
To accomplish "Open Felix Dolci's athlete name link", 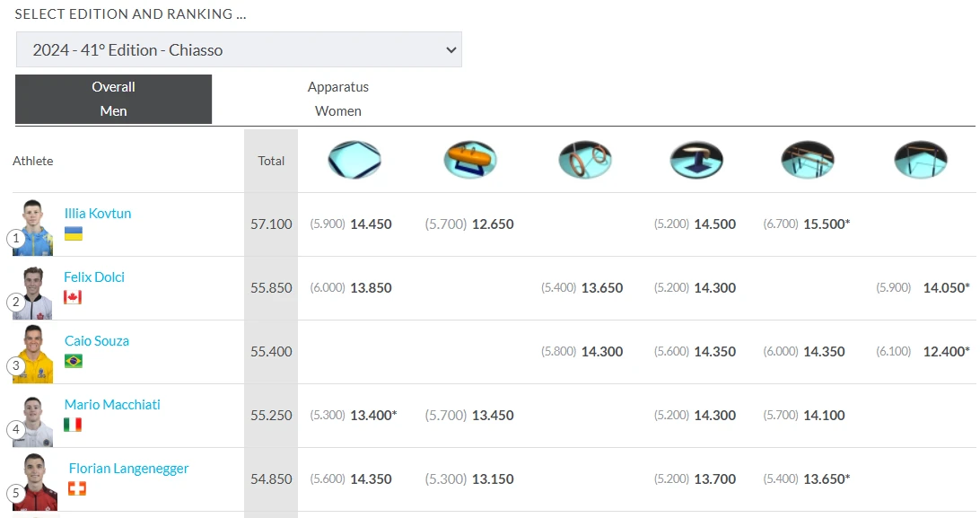I will pyautogui.click(x=94, y=277).
